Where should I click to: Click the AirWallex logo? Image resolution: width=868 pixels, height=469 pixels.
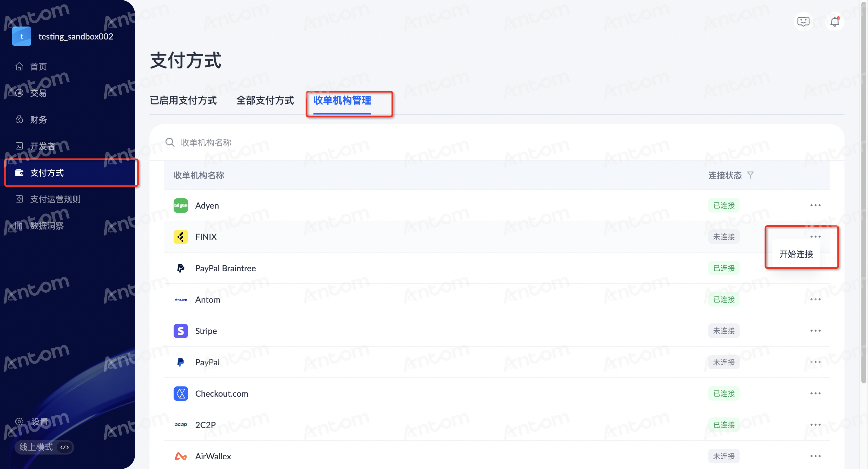(x=181, y=456)
